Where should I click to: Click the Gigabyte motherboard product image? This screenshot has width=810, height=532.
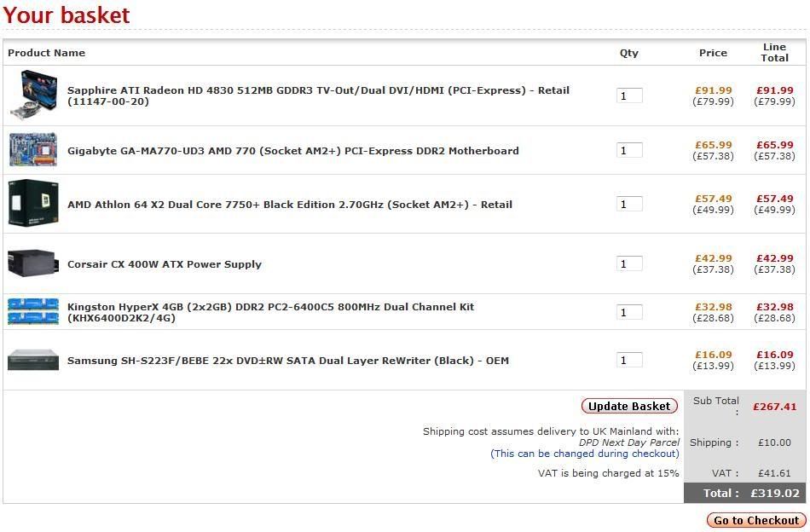(x=33, y=150)
